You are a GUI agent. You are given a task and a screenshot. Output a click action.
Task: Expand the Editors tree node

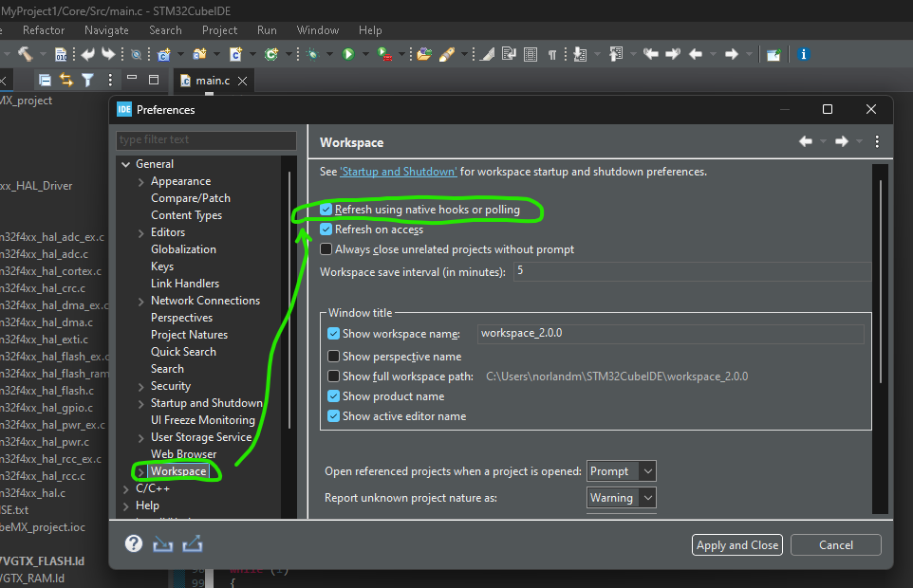coord(140,232)
